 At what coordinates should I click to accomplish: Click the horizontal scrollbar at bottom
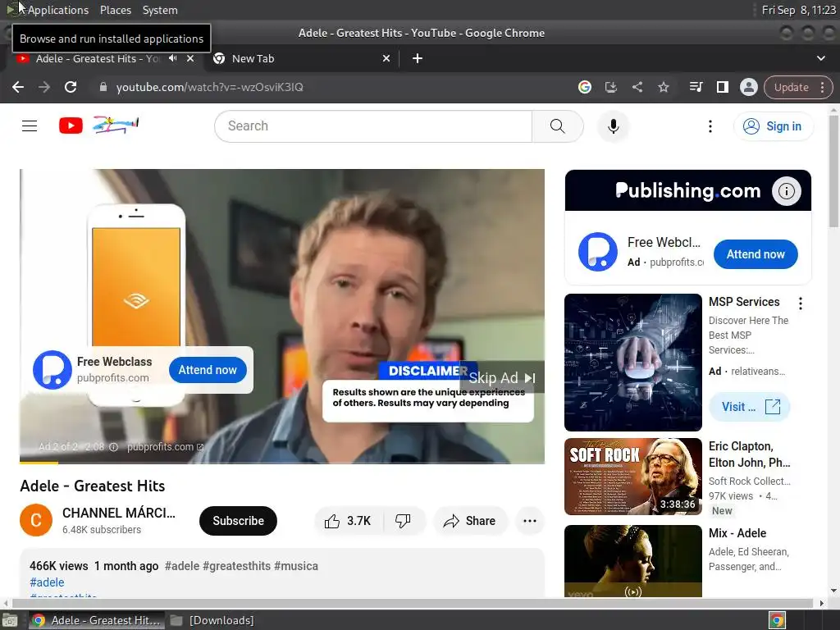click(412, 603)
